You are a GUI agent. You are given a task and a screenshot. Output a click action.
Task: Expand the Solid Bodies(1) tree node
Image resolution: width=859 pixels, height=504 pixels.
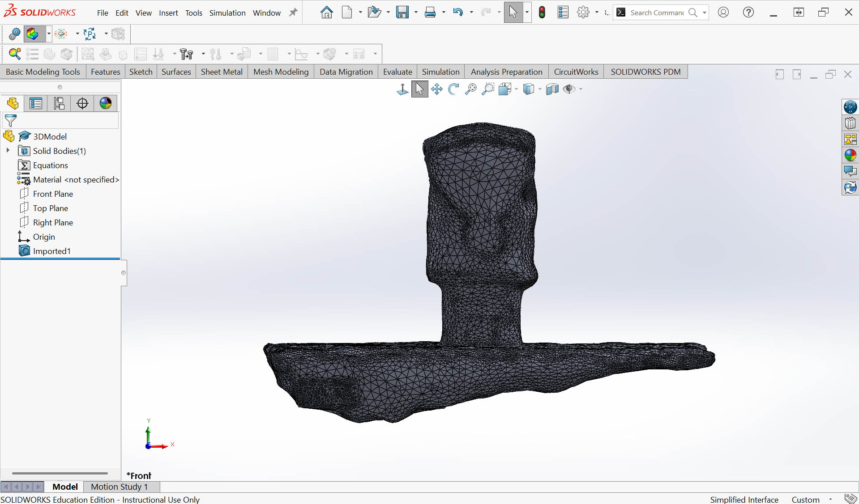tap(8, 151)
